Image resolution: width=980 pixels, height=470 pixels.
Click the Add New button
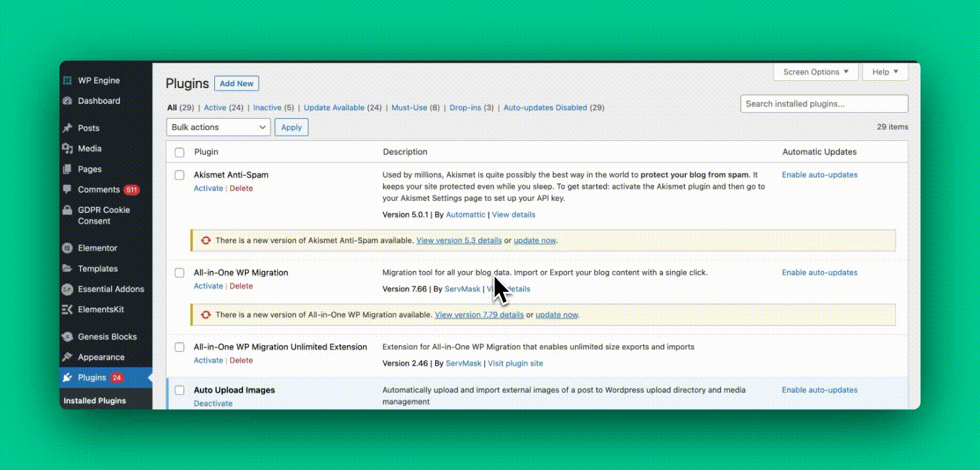coord(237,84)
